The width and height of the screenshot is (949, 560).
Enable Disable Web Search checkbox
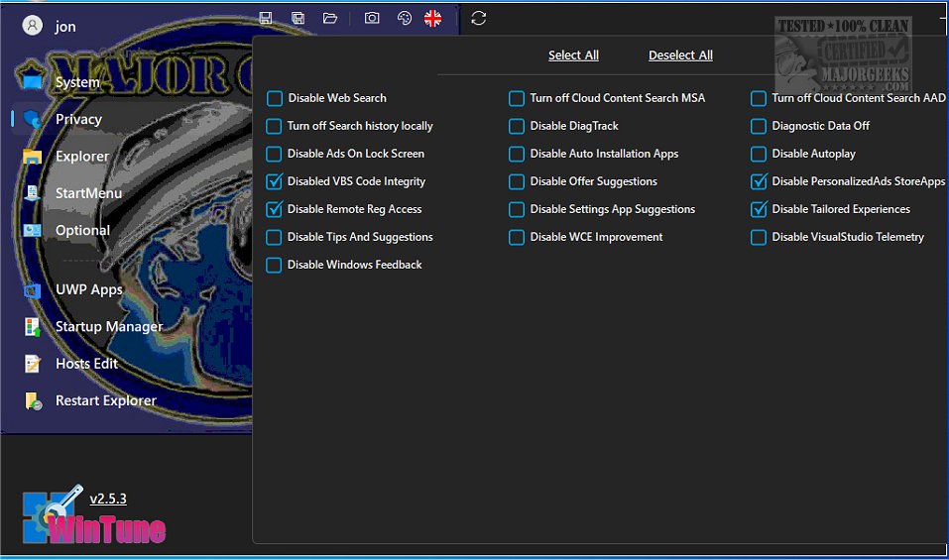point(275,98)
